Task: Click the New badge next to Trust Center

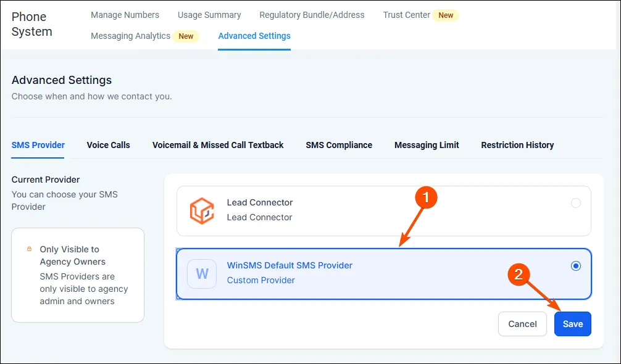Action: [446, 15]
